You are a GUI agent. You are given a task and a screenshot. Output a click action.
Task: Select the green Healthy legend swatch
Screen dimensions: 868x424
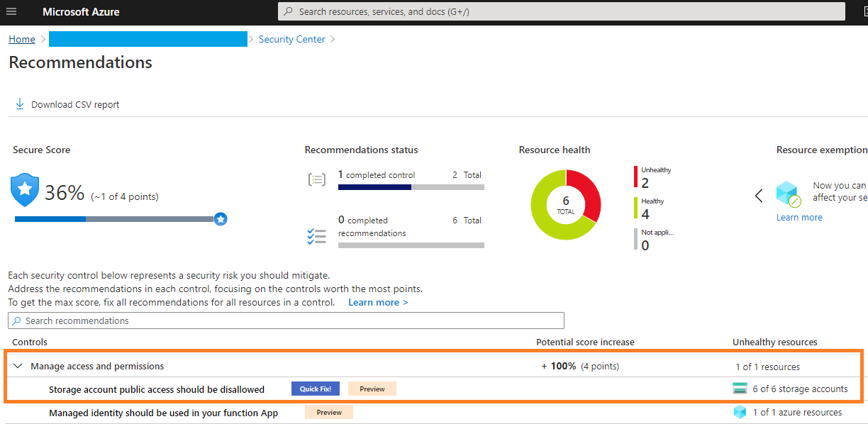tap(636, 208)
